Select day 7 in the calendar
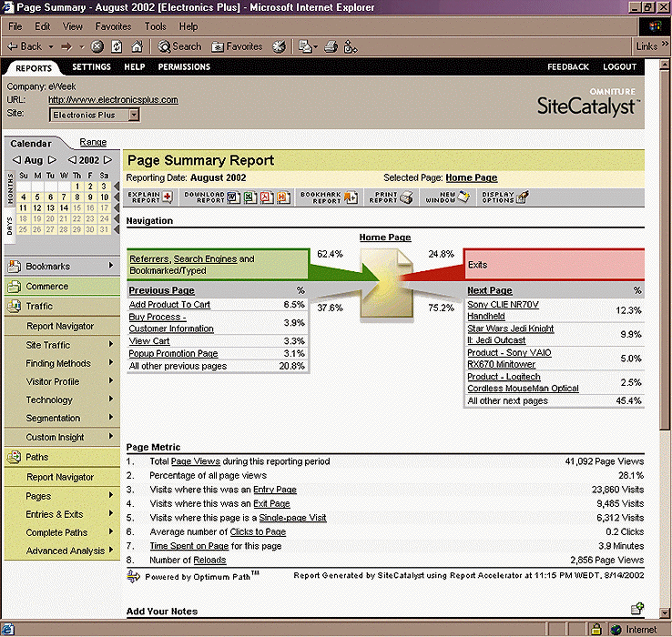 point(64,197)
